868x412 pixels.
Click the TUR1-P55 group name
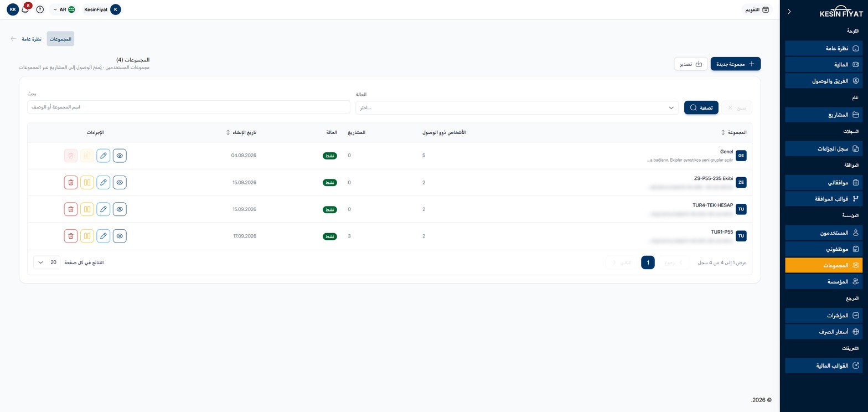(x=722, y=233)
